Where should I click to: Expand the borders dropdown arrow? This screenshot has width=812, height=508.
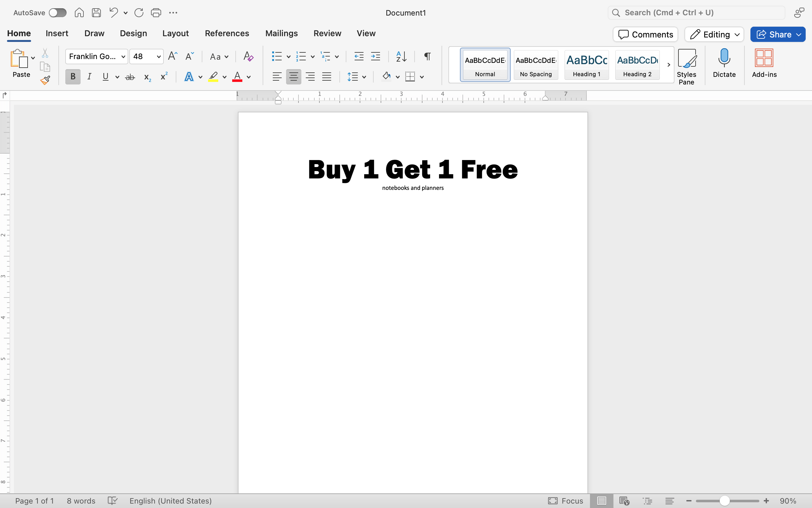tap(422, 77)
